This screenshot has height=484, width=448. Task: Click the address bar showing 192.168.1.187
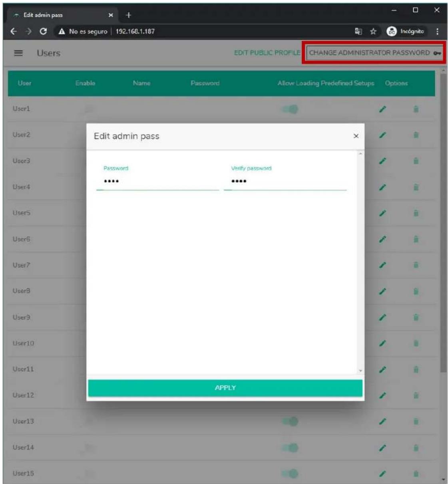pyautogui.click(x=135, y=31)
